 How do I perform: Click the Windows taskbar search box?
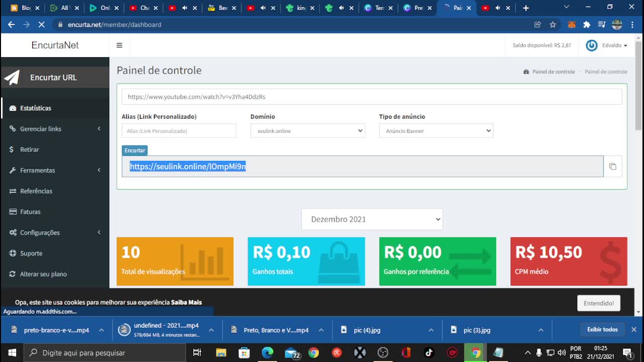104,352
